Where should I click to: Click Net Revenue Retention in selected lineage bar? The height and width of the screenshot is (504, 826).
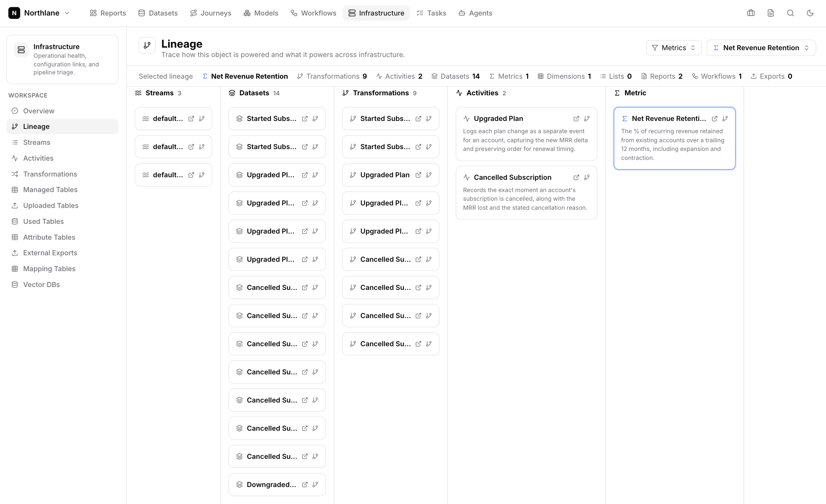tap(245, 76)
